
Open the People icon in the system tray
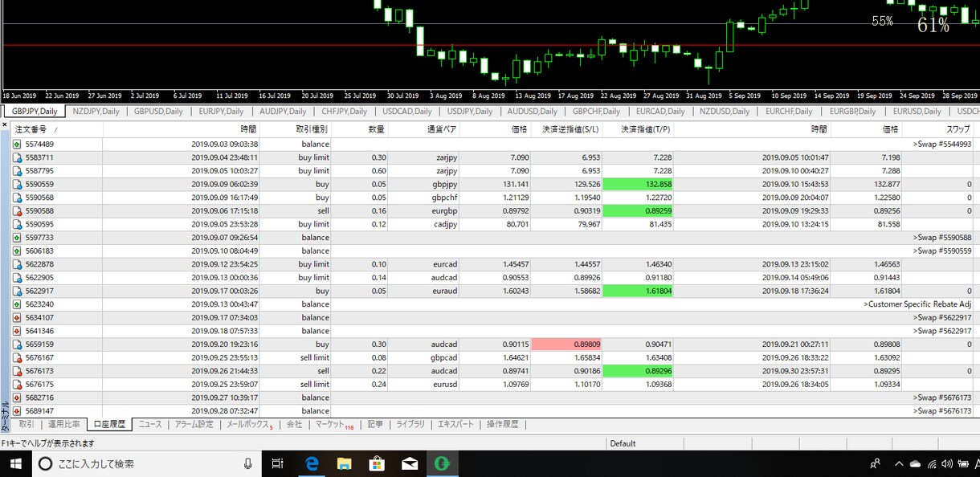pos(875,463)
